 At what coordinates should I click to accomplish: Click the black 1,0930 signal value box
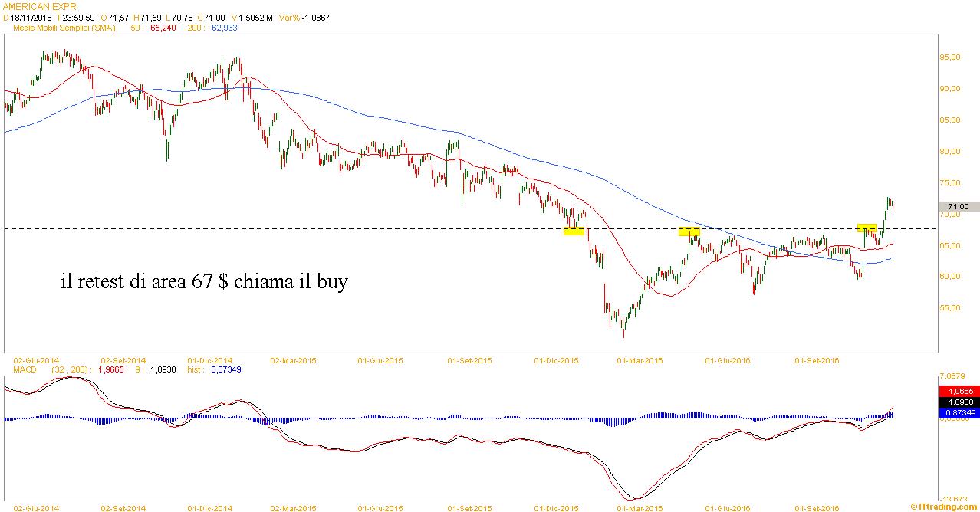pos(959,402)
